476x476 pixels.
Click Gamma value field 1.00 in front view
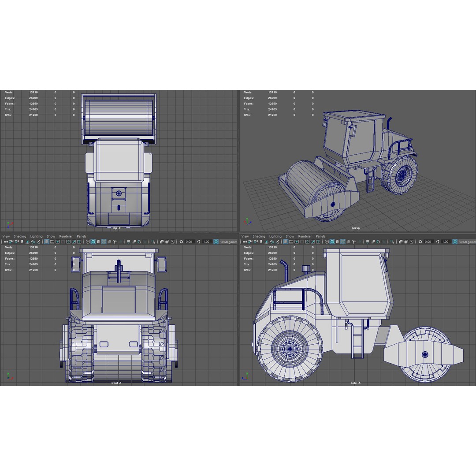pos(207,242)
